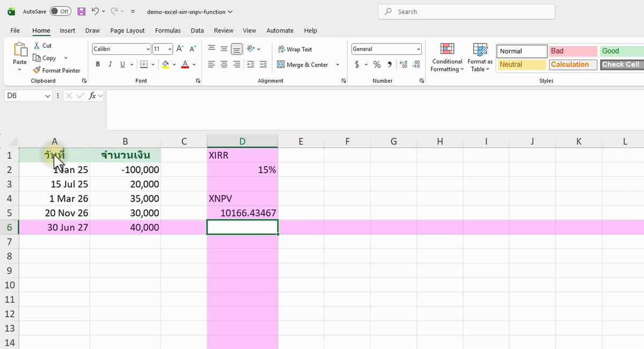644x349 pixels.
Task: Select Middle Align icon
Action: 224,49
